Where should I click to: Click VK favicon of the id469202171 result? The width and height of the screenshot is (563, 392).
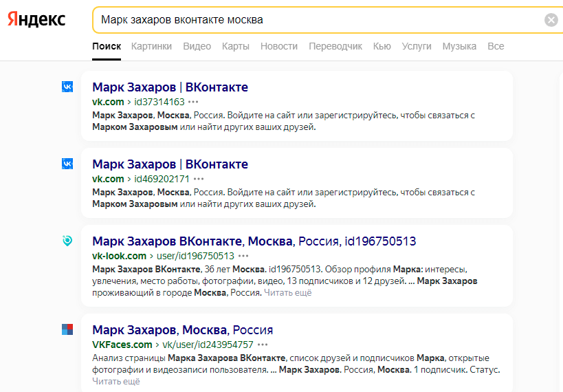[67, 164]
